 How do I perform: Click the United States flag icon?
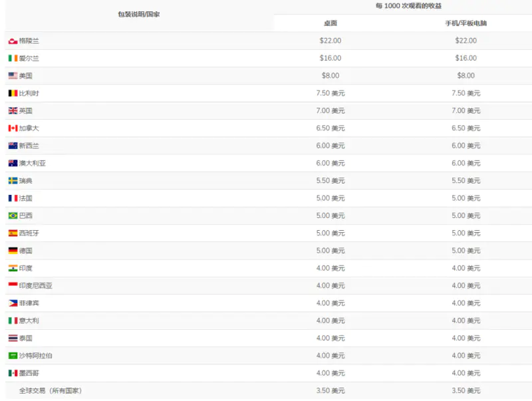coord(13,76)
